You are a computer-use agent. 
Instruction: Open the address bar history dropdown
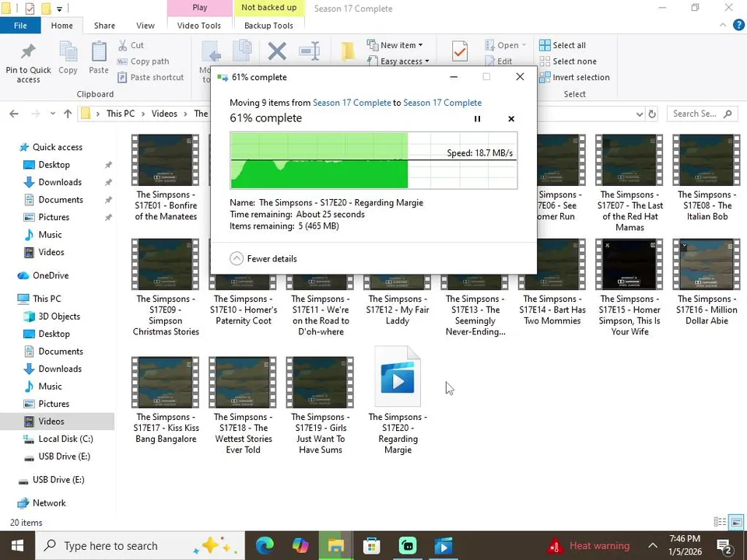pyautogui.click(x=640, y=114)
